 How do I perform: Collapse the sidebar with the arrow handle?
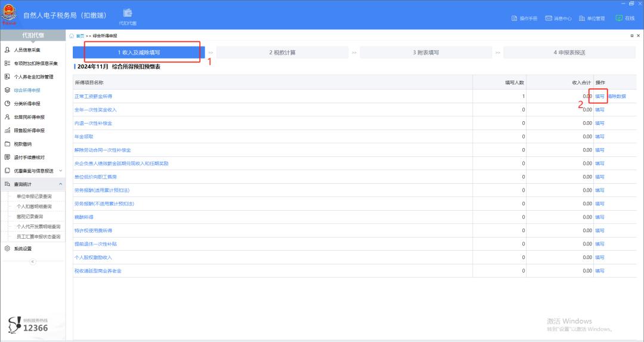[x=32, y=261]
